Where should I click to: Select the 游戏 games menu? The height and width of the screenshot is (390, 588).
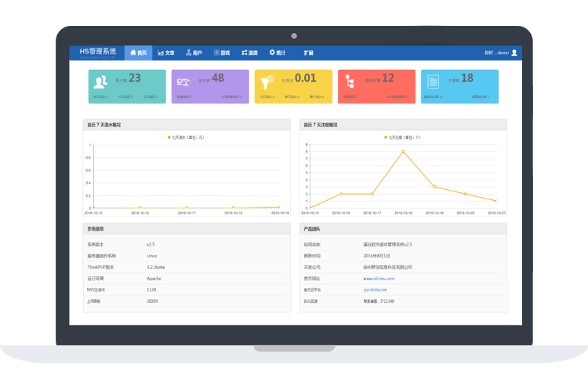coord(221,53)
